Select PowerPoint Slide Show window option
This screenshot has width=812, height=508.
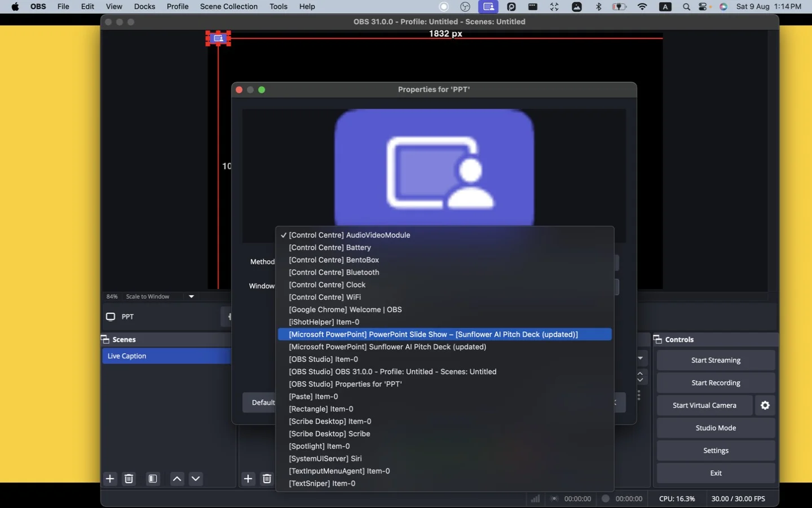445,334
